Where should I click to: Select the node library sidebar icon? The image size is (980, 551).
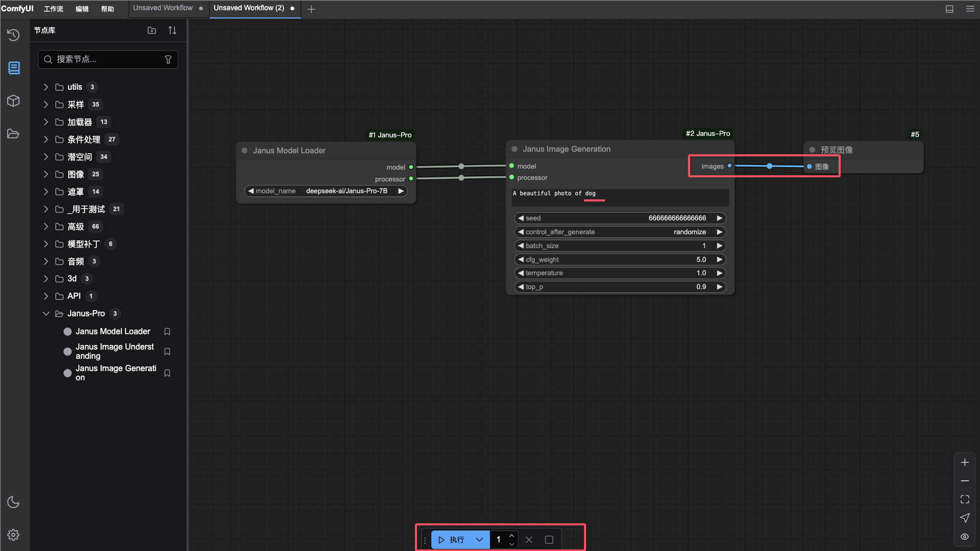(x=14, y=68)
